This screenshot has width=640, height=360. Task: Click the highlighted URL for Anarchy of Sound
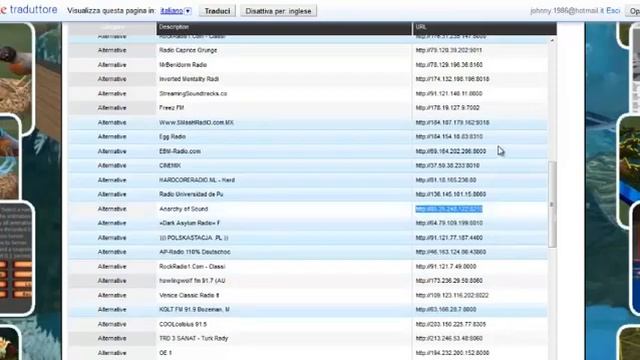pyautogui.click(x=449, y=209)
